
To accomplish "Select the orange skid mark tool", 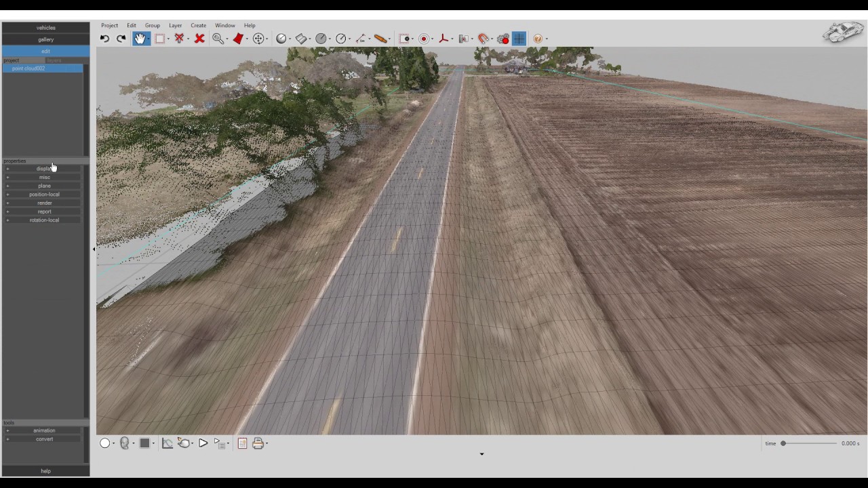I will (x=380, y=39).
